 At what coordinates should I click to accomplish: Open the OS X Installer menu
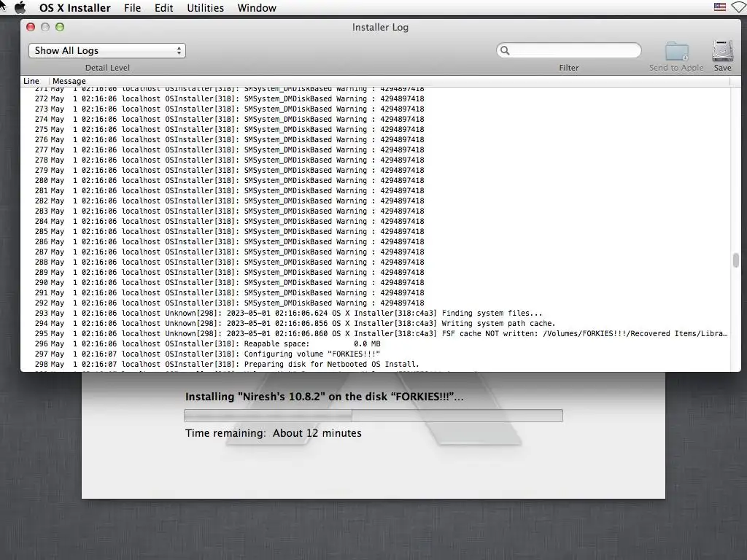click(75, 8)
